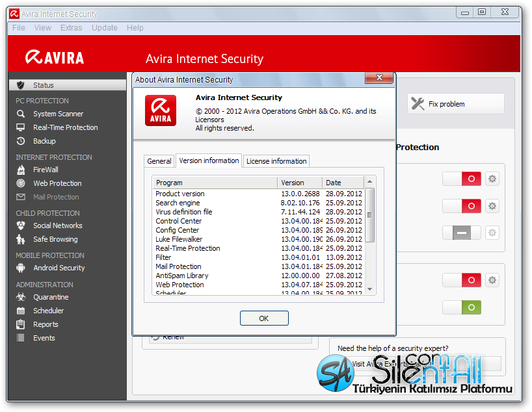Sort by the Date column header

[343, 183]
